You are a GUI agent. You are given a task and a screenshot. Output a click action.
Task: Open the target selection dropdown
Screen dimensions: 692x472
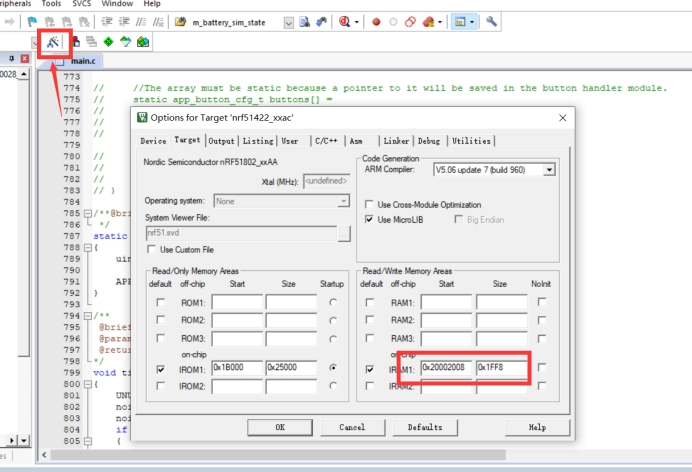click(x=35, y=43)
